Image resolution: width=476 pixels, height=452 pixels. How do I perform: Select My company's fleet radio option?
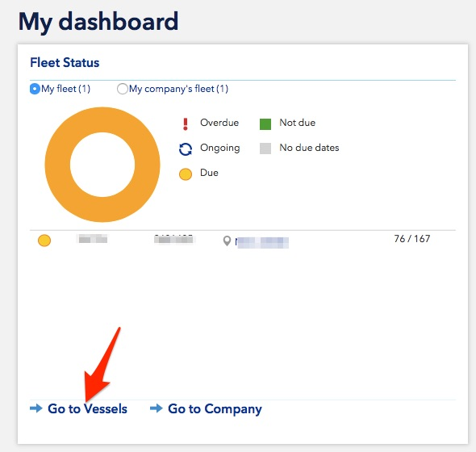click(122, 89)
